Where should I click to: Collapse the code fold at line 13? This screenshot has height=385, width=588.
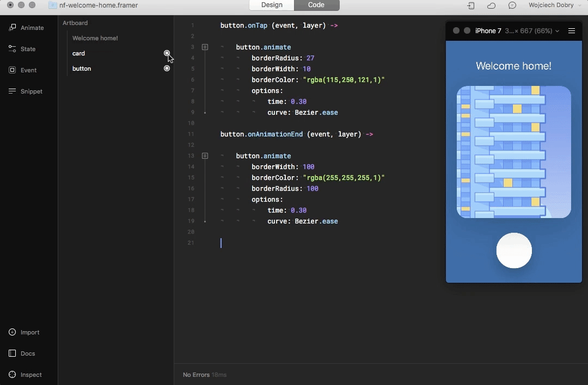205,156
